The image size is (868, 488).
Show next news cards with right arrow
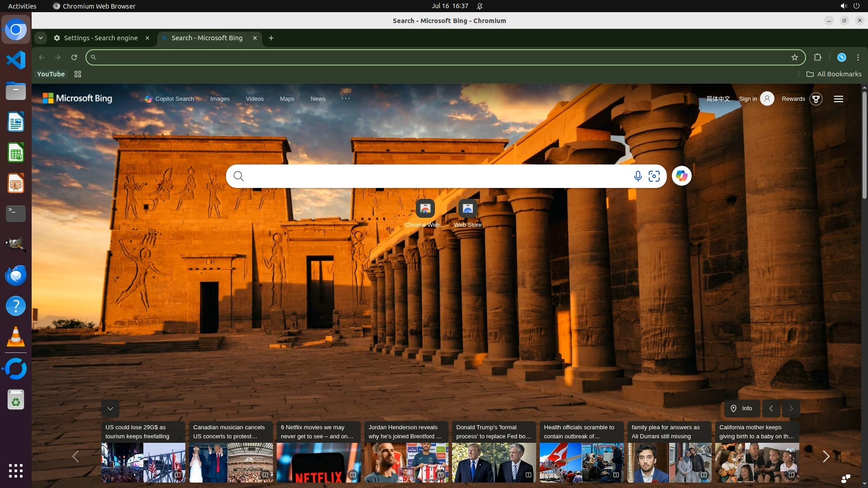[x=826, y=456]
